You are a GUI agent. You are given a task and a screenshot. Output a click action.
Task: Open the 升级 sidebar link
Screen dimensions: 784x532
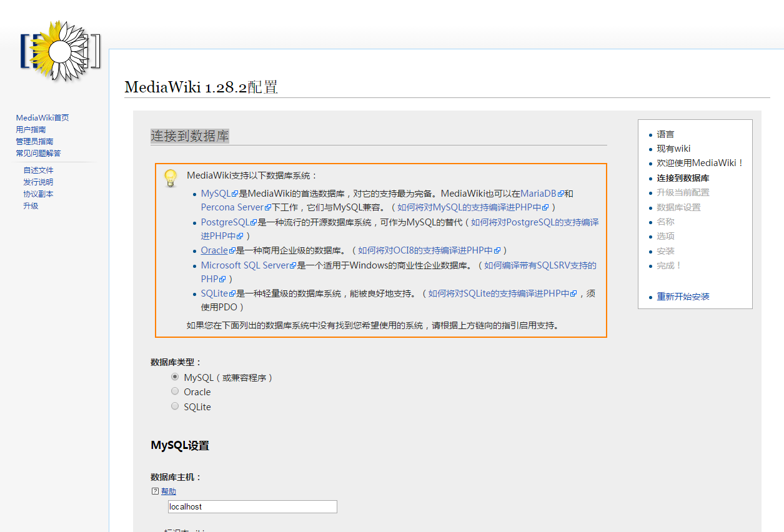pos(31,205)
